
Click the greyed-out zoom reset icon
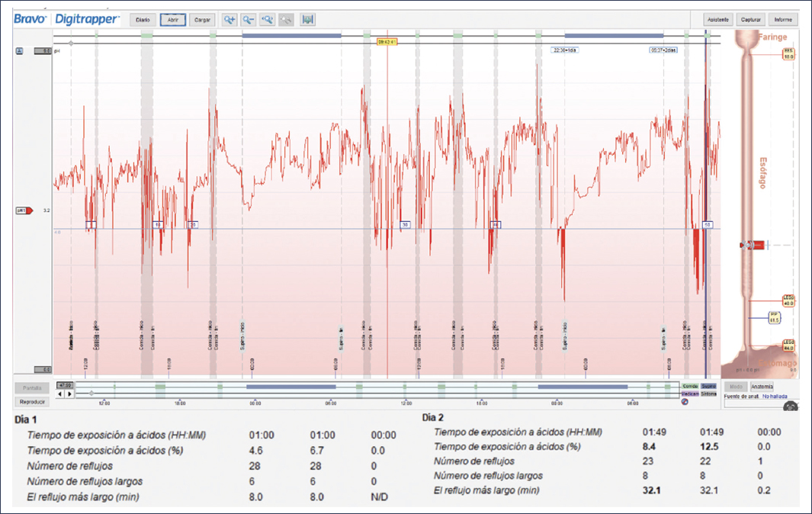click(287, 20)
